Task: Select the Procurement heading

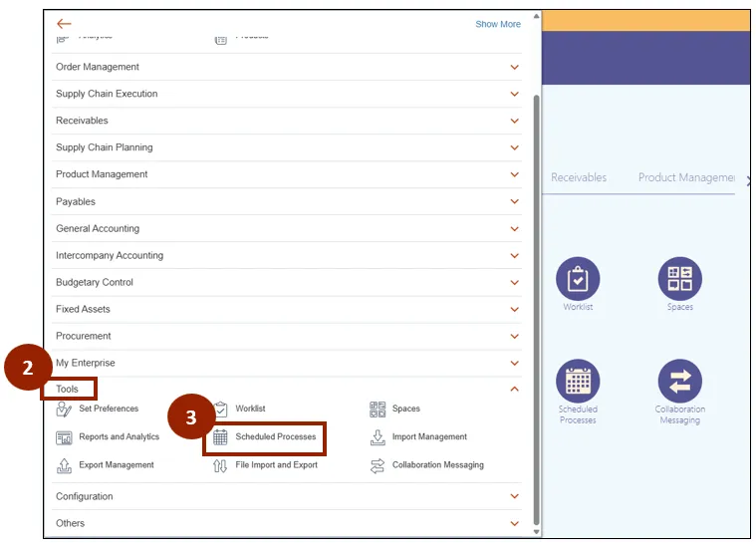Action: click(x=84, y=336)
